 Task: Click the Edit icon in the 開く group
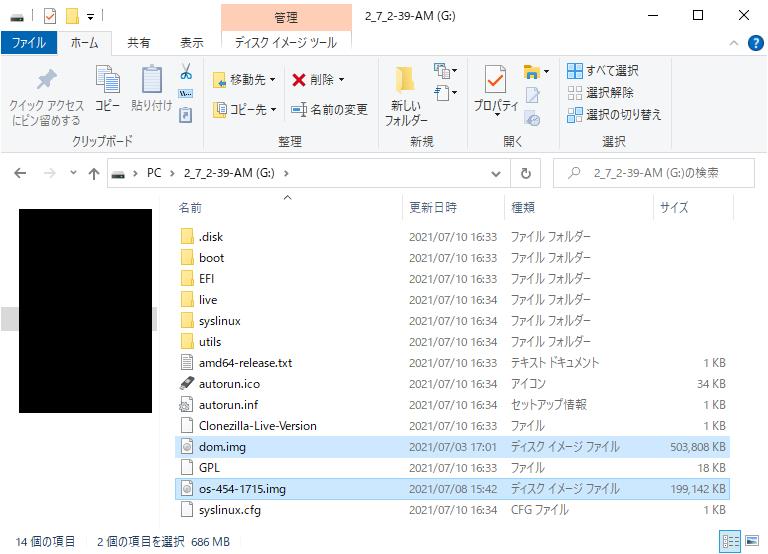coord(532,95)
